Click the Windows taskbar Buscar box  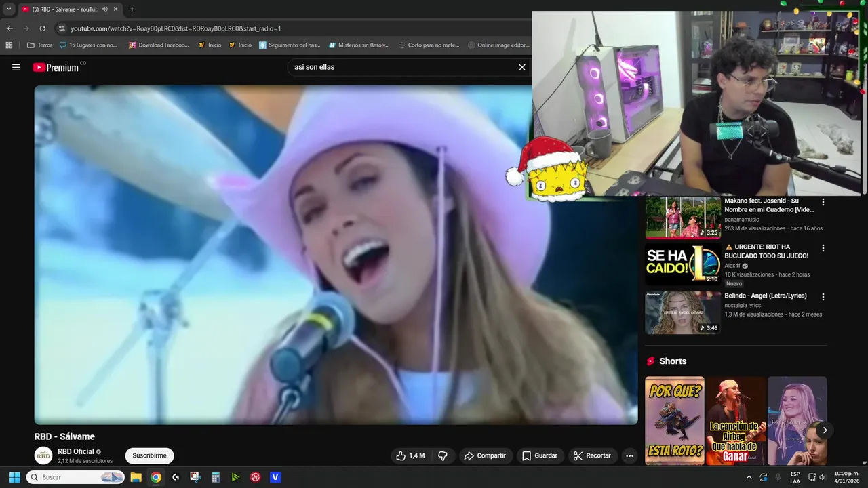(x=75, y=477)
